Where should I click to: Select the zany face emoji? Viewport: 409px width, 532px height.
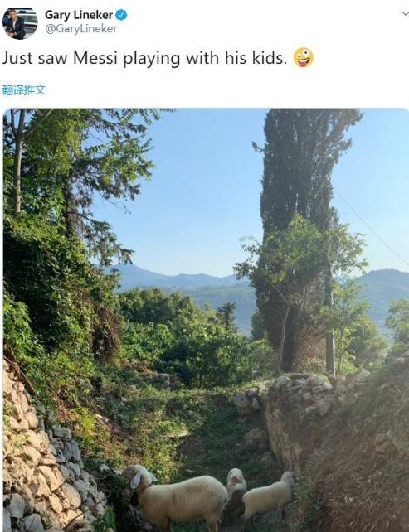tap(303, 57)
